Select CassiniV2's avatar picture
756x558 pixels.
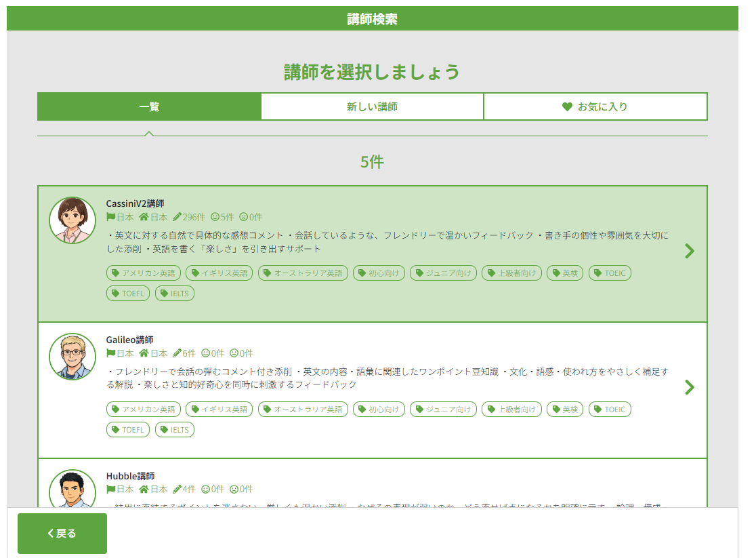pyautogui.click(x=72, y=220)
